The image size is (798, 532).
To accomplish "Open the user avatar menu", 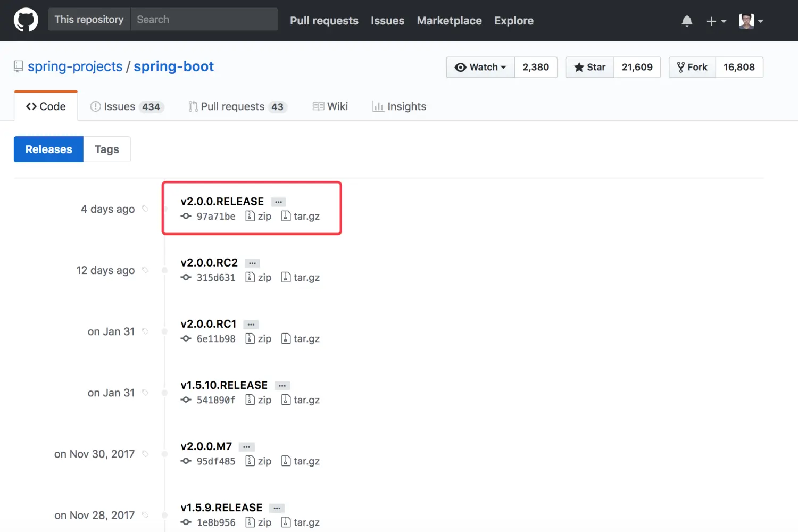I will 751,21.
